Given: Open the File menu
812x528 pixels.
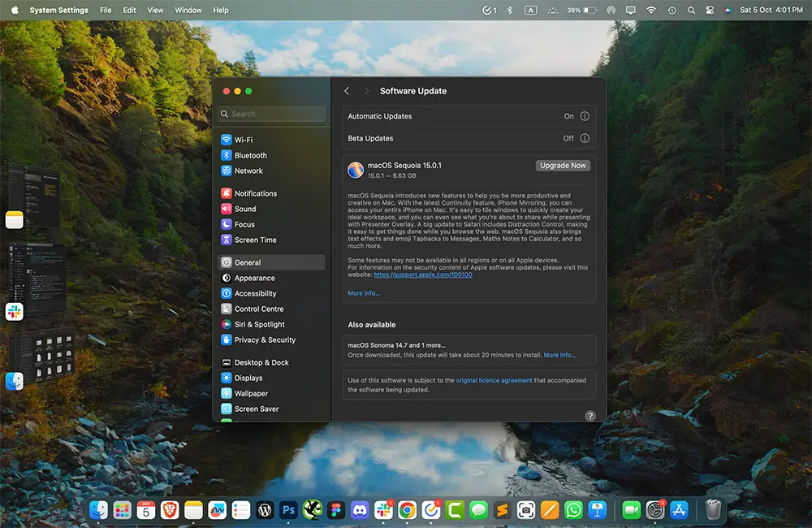Looking at the screenshot, I should 106,10.
